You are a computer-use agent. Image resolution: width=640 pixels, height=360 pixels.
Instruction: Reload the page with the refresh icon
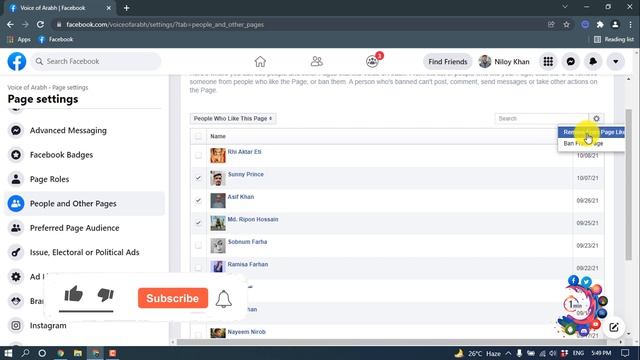pyautogui.click(x=40, y=24)
